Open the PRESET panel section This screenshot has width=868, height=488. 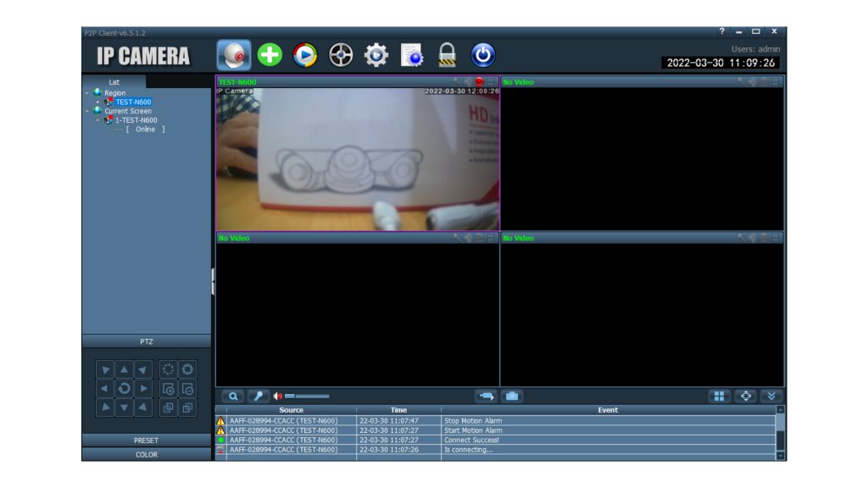[x=146, y=441]
